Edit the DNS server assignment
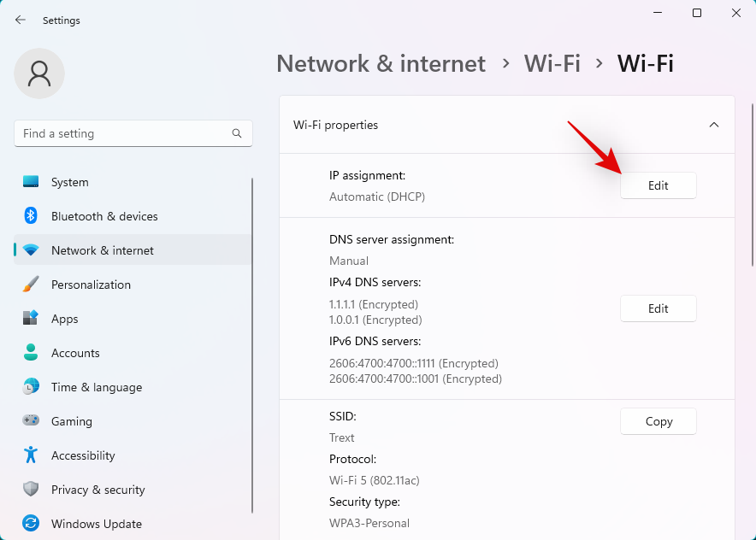 click(658, 308)
